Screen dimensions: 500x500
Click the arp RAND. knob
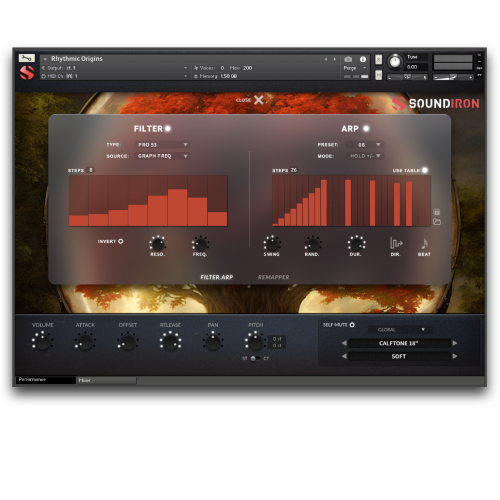click(x=312, y=244)
